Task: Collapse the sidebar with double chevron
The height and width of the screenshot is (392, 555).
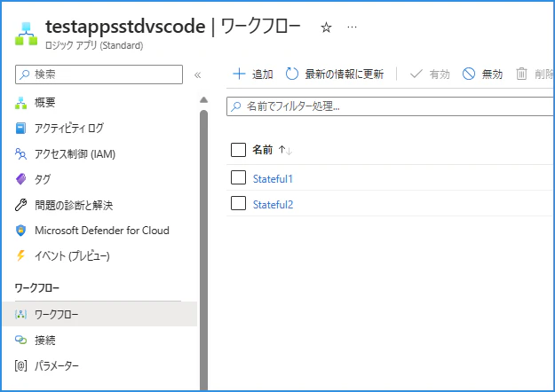Action: pyautogui.click(x=197, y=74)
